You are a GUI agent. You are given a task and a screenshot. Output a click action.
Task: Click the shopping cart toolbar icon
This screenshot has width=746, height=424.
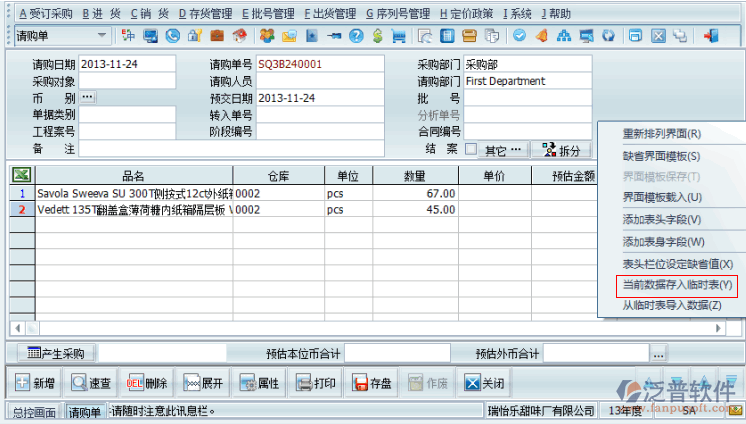[398, 36]
